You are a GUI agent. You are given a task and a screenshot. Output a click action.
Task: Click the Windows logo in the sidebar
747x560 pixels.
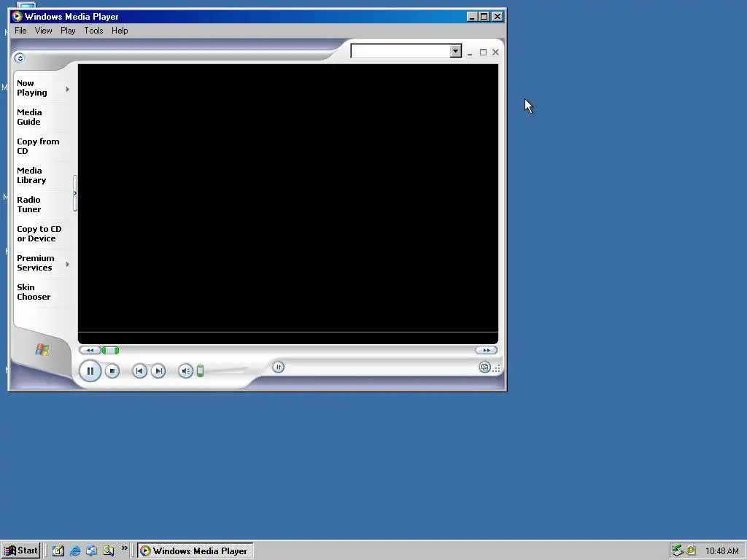click(42, 350)
